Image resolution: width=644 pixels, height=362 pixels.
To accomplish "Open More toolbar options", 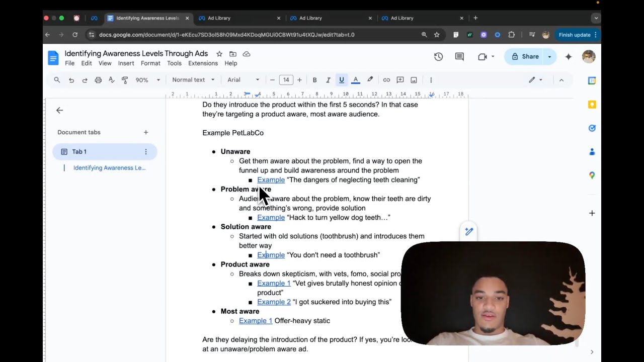I will (431, 80).
